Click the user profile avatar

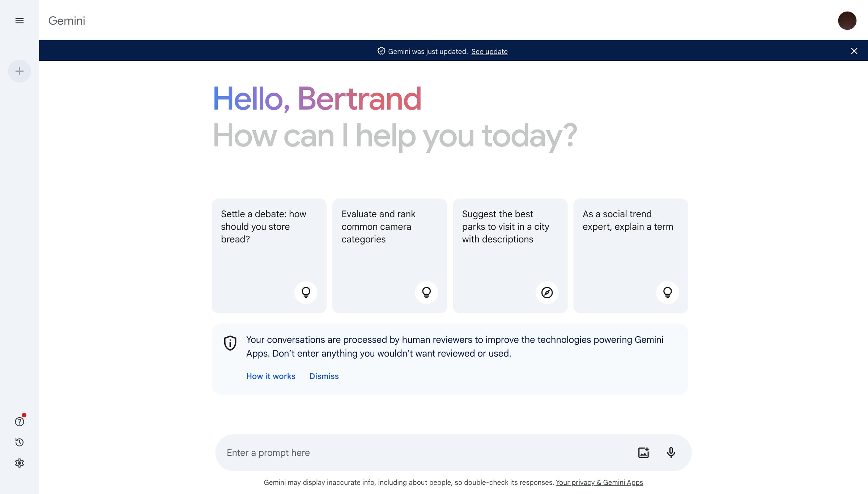pos(847,21)
